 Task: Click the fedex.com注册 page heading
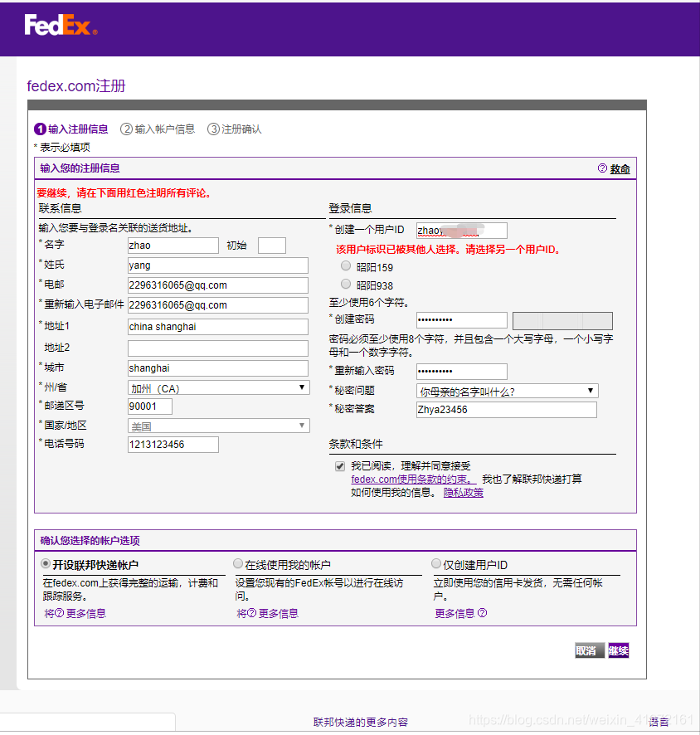point(76,85)
